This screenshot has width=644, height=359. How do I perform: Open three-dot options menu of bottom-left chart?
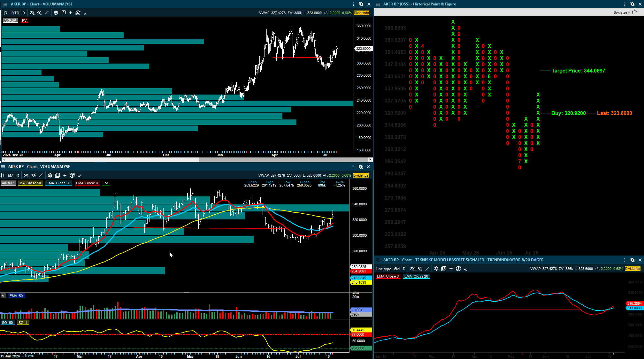pos(353,167)
